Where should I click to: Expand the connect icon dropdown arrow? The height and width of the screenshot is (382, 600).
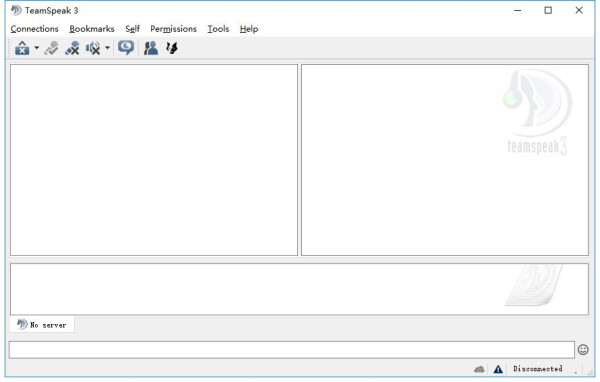(37, 48)
